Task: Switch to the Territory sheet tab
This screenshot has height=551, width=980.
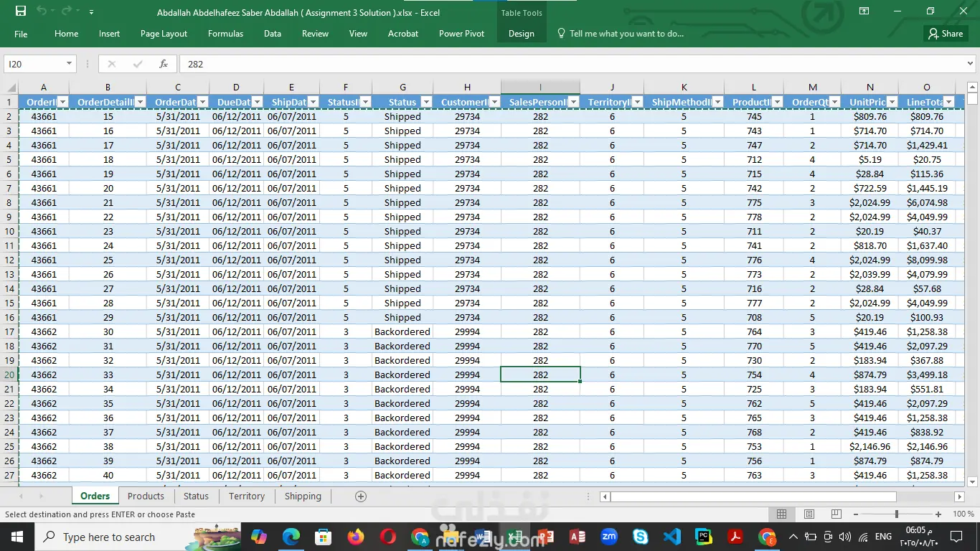Action: click(x=247, y=496)
